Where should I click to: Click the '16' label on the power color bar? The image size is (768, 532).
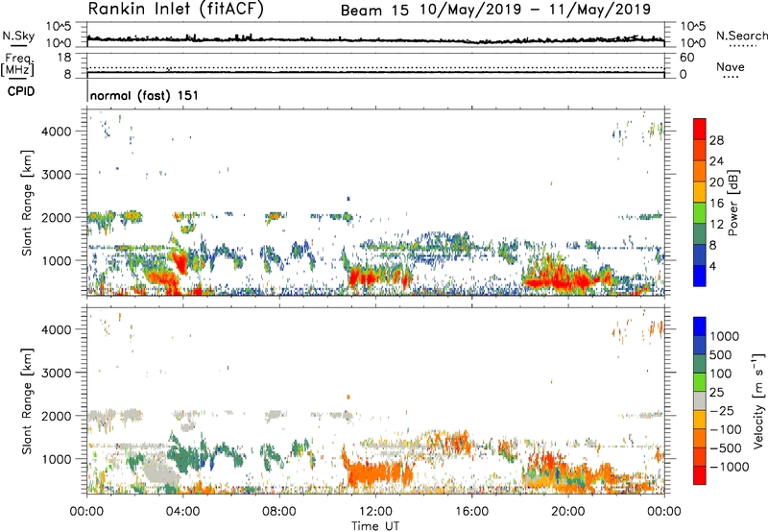[x=716, y=204]
